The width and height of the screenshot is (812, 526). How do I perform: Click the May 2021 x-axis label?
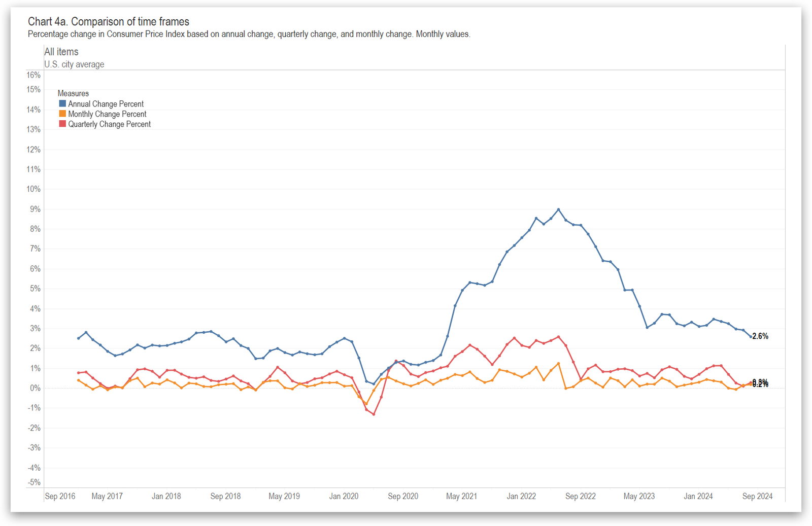(461, 496)
